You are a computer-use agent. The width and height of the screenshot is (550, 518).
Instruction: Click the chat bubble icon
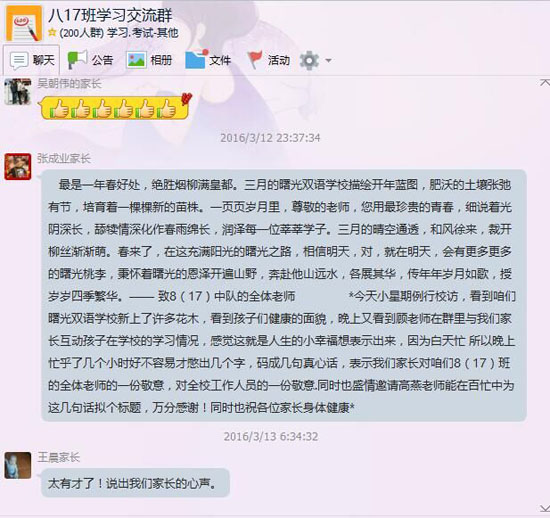(x=19, y=60)
